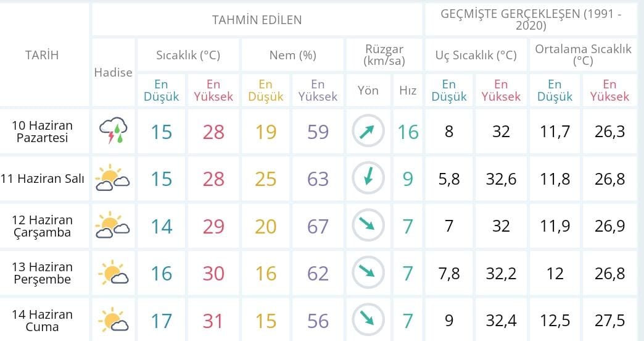The height and width of the screenshot is (341, 644).
Task: Click the wind direction arrow for 14 Haziran
Action: (368, 320)
